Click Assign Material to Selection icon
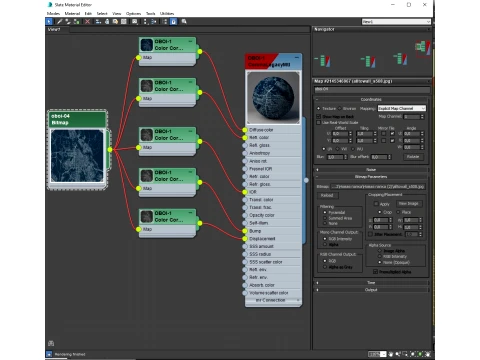The width and height of the screenshot is (480, 360). click(x=77, y=22)
